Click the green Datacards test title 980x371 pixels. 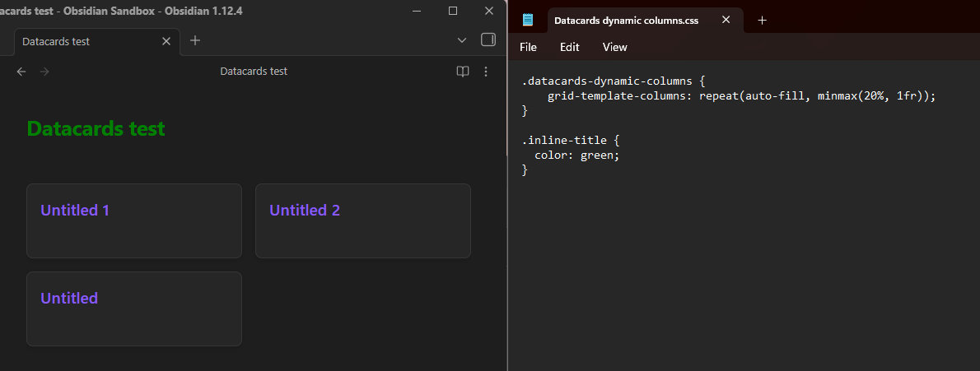[x=96, y=129]
